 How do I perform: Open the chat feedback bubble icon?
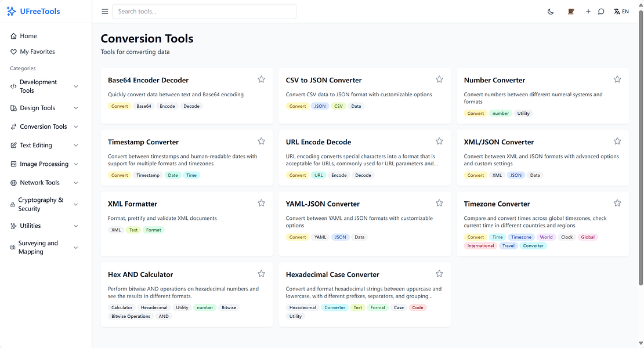pos(600,11)
